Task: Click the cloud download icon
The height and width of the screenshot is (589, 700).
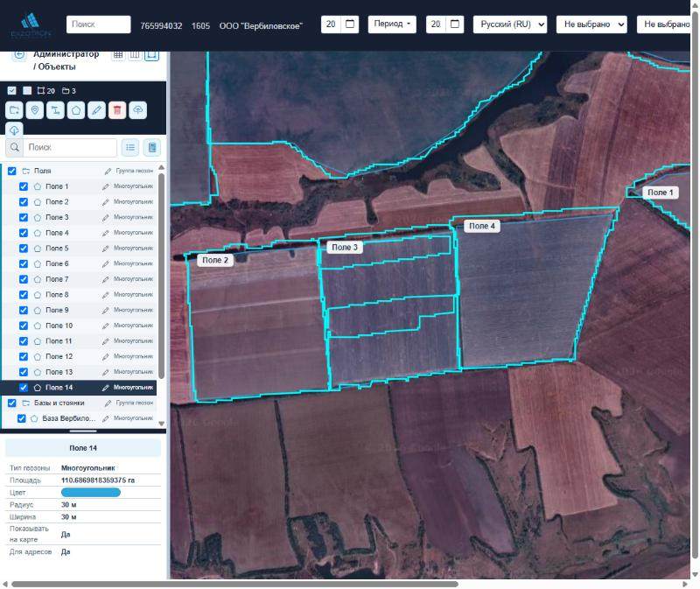Action: pyautogui.click(x=14, y=130)
